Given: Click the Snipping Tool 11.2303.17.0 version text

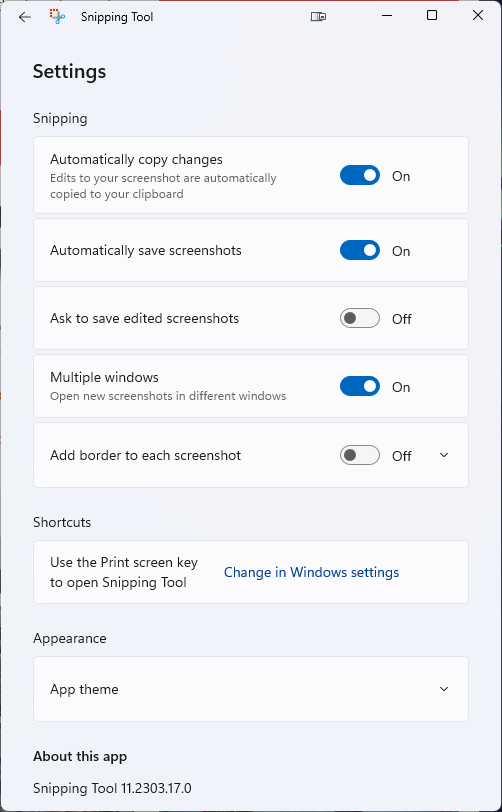Looking at the screenshot, I should click(x=112, y=789).
